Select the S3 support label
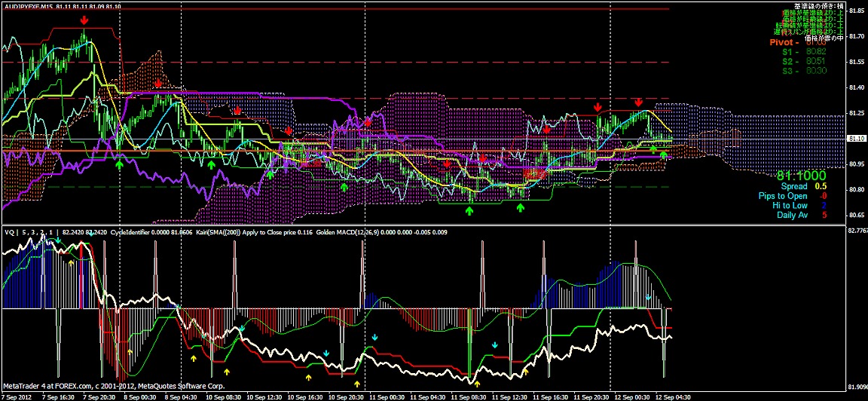 pos(787,71)
